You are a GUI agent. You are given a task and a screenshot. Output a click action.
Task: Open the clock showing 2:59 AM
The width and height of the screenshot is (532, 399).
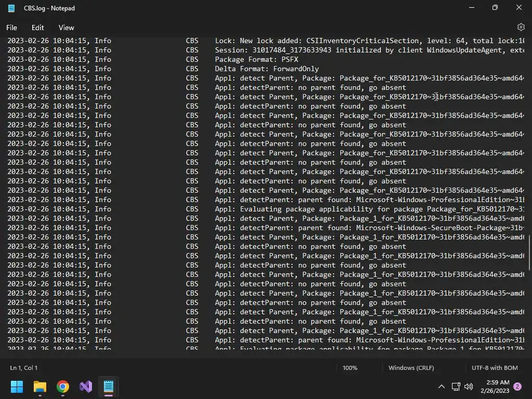[x=495, y=387]
